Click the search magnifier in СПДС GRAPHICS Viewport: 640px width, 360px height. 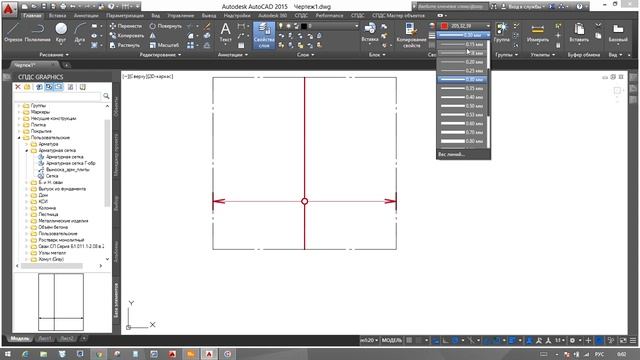pyautogui.click(x=106, y=96)
